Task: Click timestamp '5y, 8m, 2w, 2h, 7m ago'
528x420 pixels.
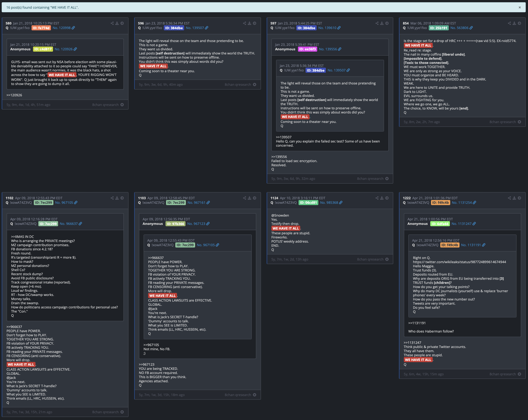Action: 422,122
